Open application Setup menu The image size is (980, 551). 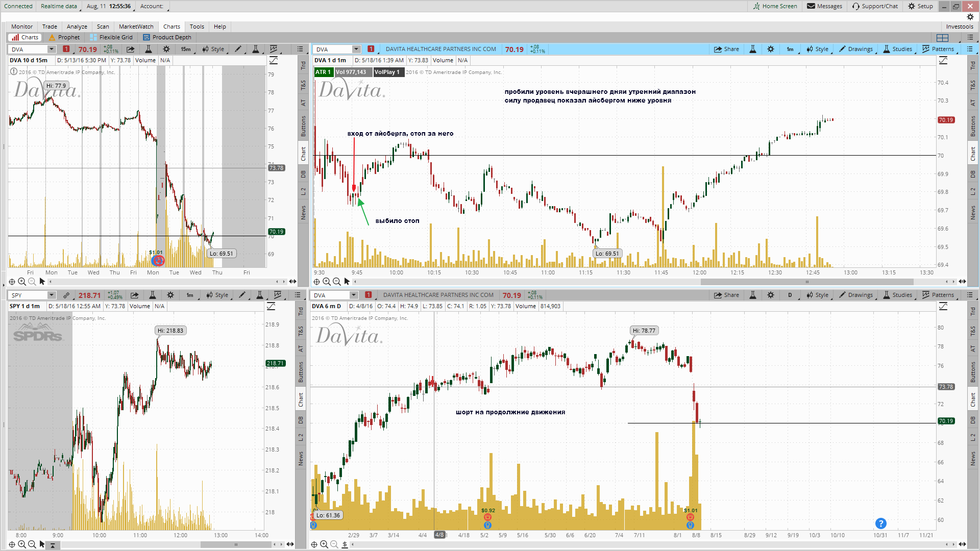pyautogui.click(x=920, y=6)
